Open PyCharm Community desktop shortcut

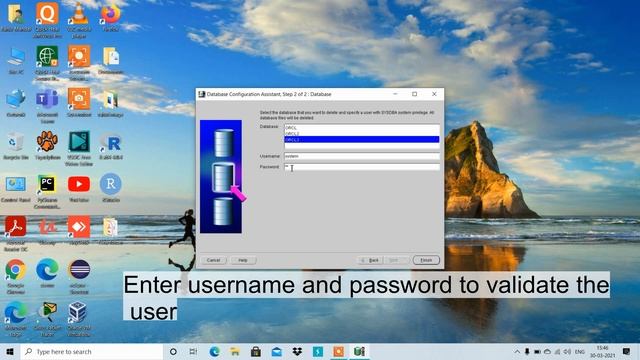47,191
